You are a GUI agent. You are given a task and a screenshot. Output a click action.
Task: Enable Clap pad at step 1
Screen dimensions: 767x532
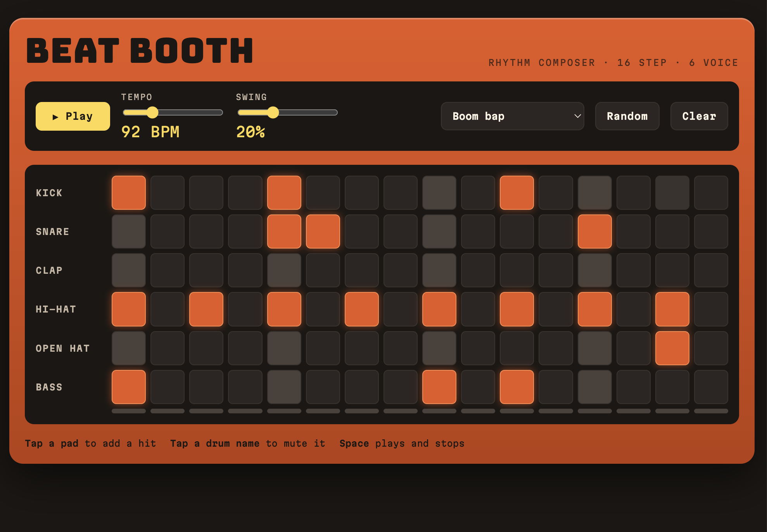point(129,270)
